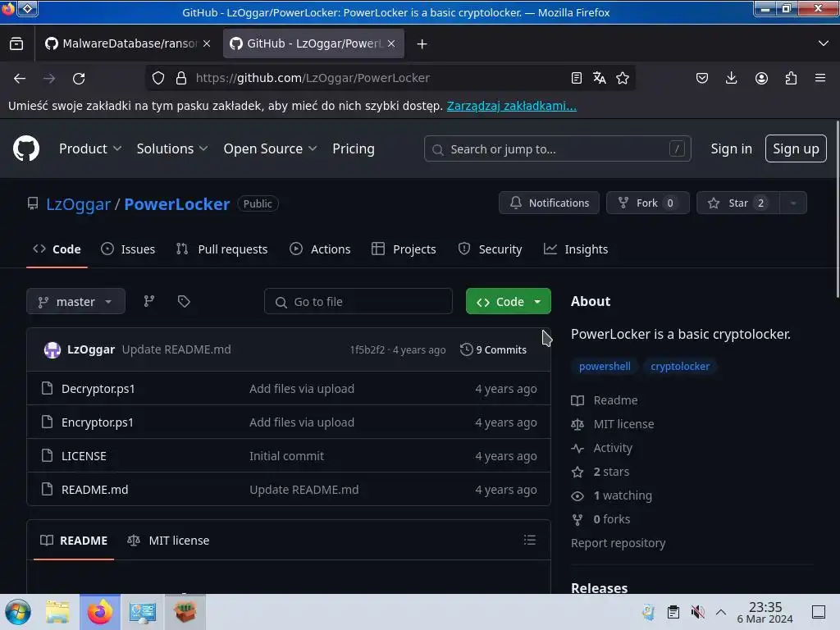Screen dimensions: 840x630
Task: Click the Notifications button
Action: coord(549,203)
